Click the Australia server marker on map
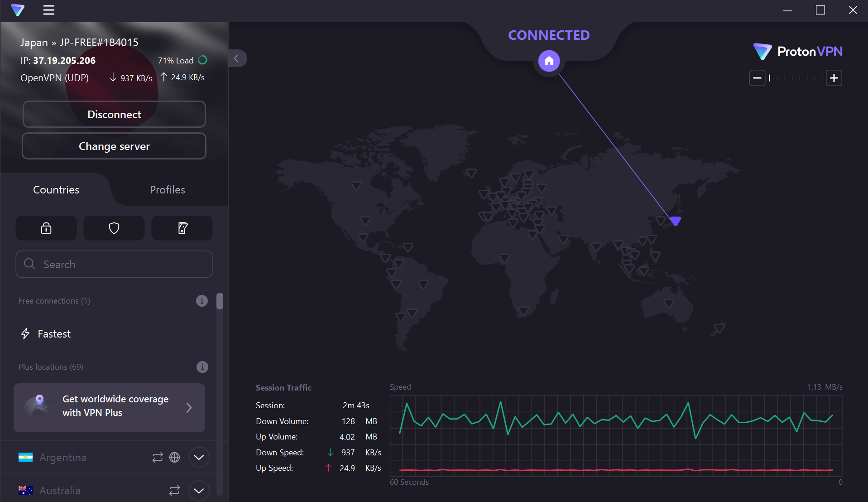868x502 pixels. pos(669,303)
